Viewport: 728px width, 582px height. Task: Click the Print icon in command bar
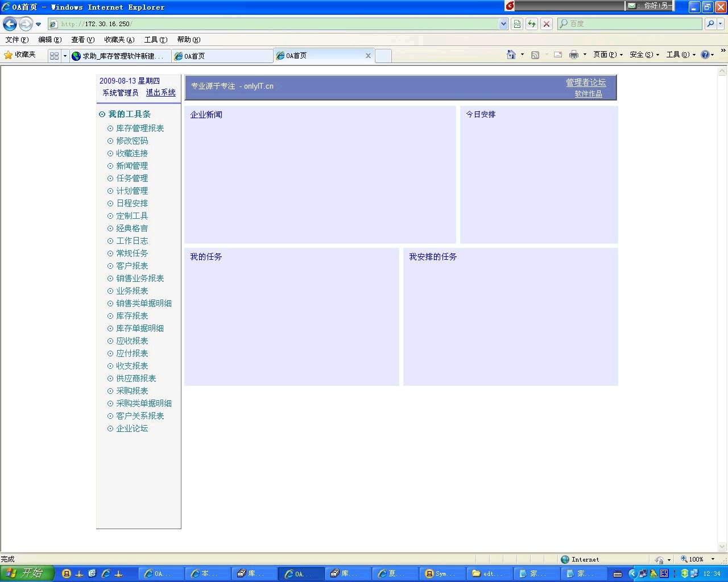point(574,55)
